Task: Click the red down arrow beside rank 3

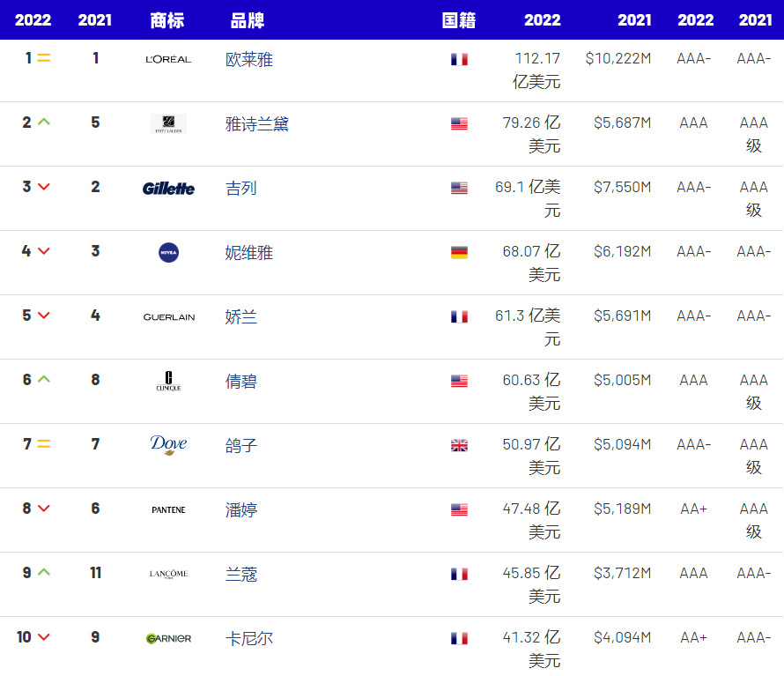Action: pyautogui.click(x=44, y=187)
